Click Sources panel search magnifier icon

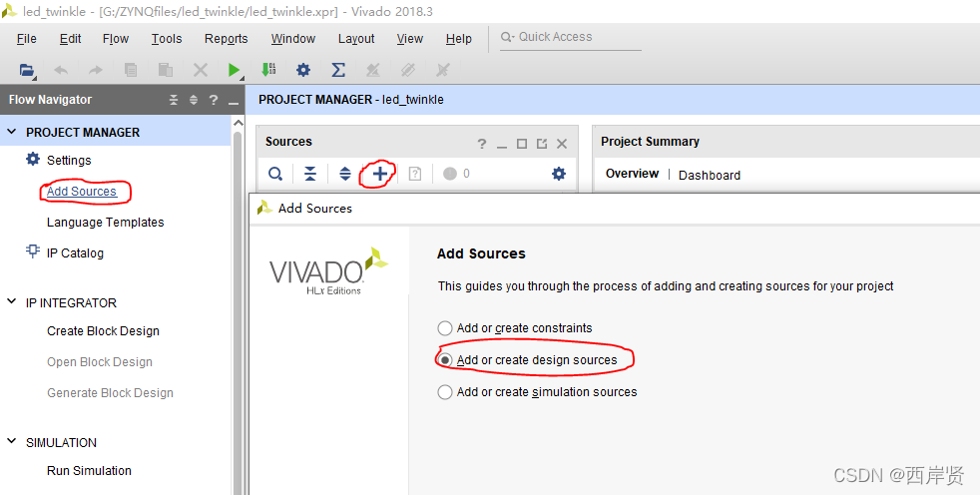pyautogui.click(x=275, y=174)
